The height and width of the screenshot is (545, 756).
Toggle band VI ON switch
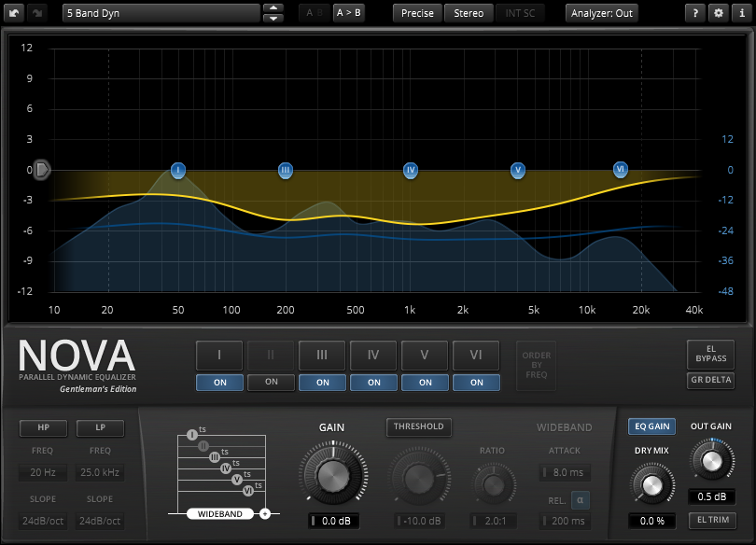click(476, 383)
